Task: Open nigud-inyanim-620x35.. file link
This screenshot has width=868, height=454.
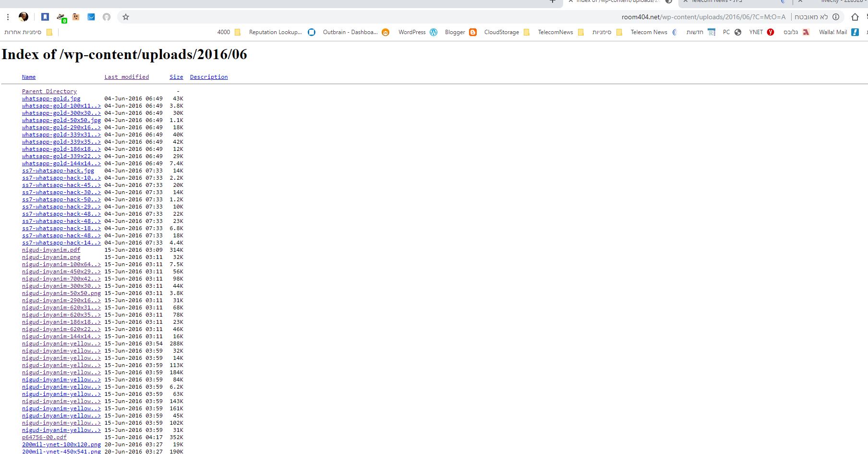Action: click(x=61, y=315)
